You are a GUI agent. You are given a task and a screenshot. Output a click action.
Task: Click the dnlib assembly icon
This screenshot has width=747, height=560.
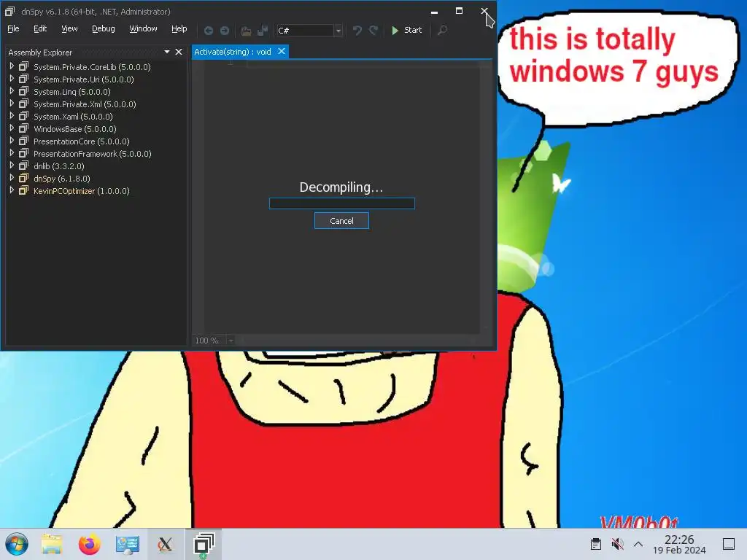(23, 166)
